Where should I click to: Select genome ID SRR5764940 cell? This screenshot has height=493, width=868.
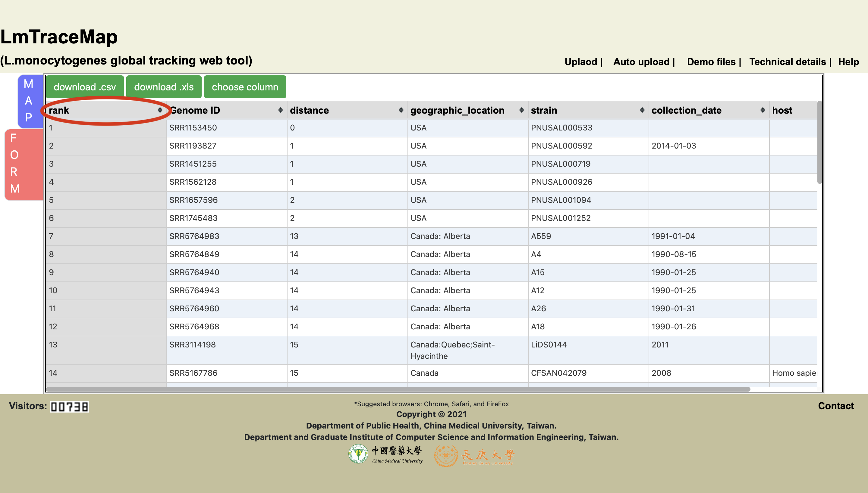pos(227,273)
